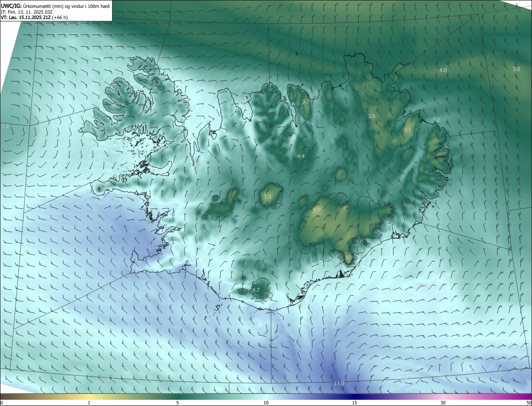532x406 pixels.
Task: Click the 3.6 value label in the northeast
Action: (x=372, y=116)
